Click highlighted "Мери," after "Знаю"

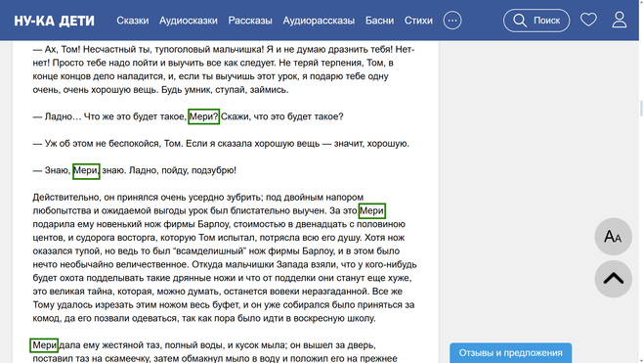[86, 170]
